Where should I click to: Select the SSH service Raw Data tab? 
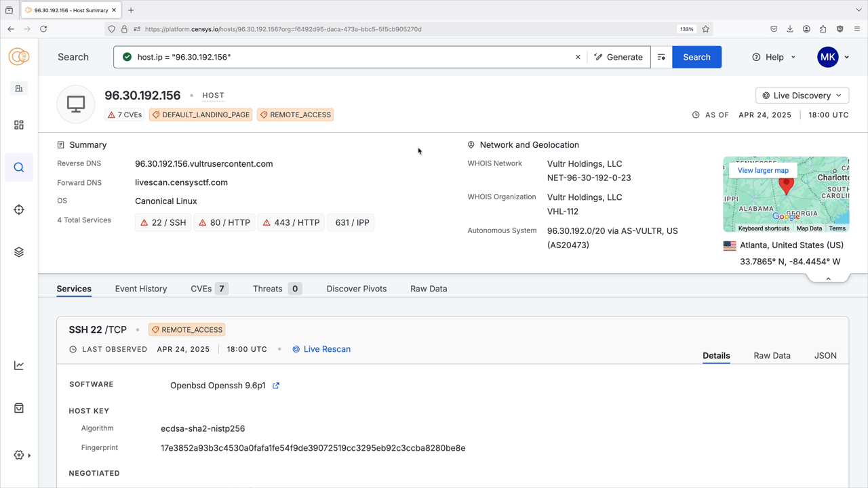[772, 356]
